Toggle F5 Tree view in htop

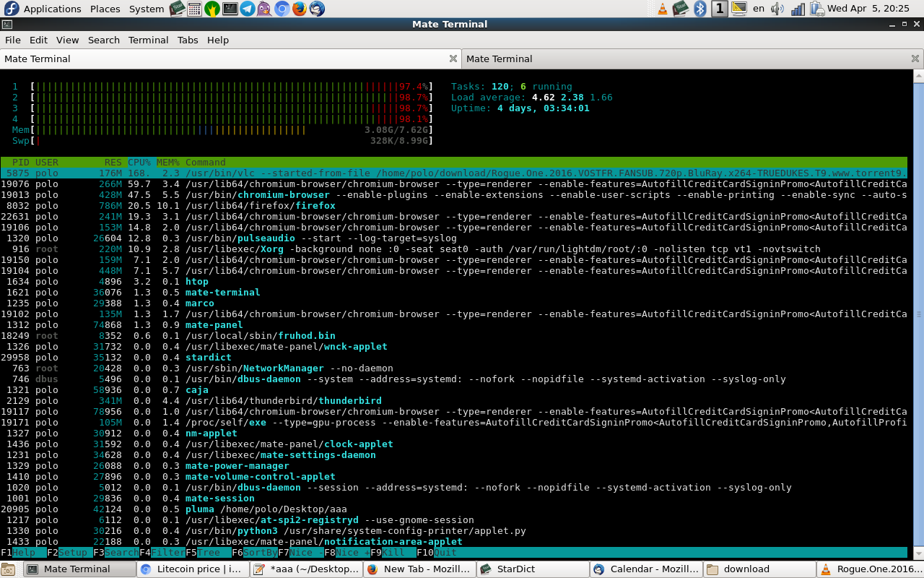pos(209,553)
